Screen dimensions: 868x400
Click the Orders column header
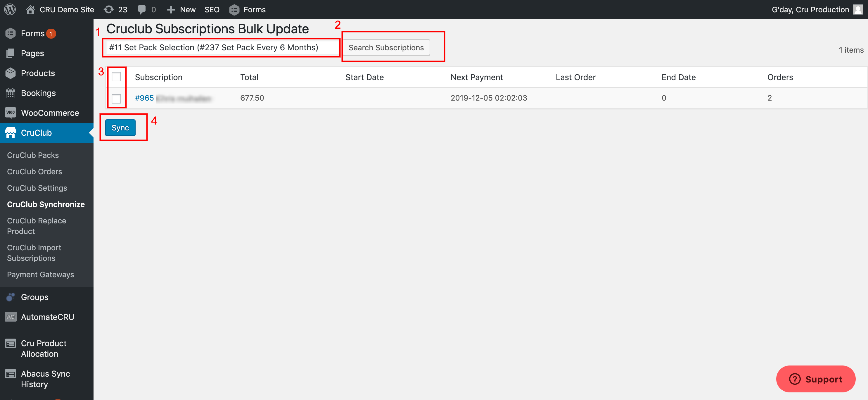(780, 77)
